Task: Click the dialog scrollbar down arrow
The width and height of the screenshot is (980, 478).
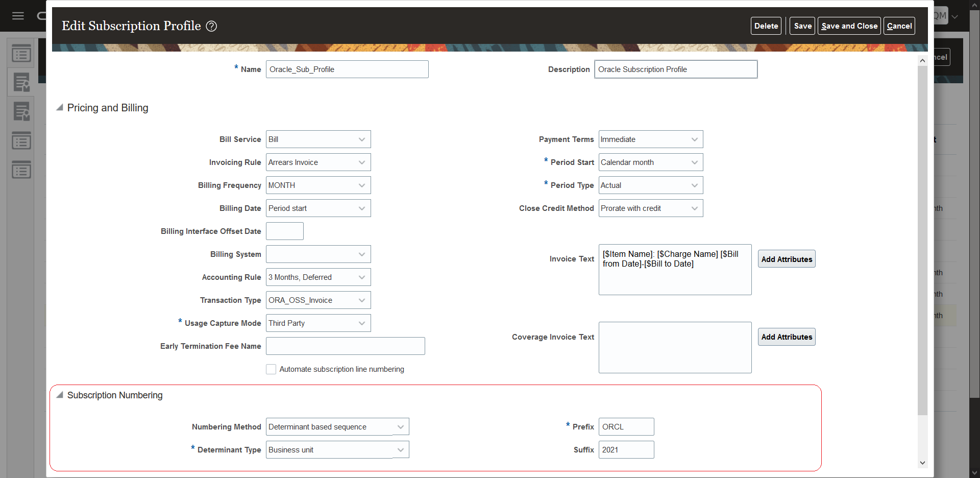Action: point(922,463)
